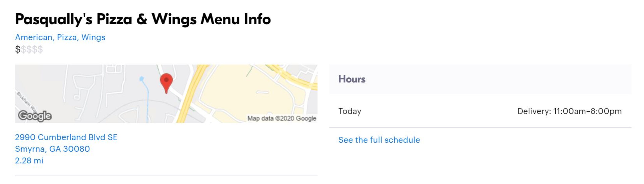Click the 2990 Cumberland Blvd SE address
Viewport: 644px width, 184px height.
click(66, 137)
